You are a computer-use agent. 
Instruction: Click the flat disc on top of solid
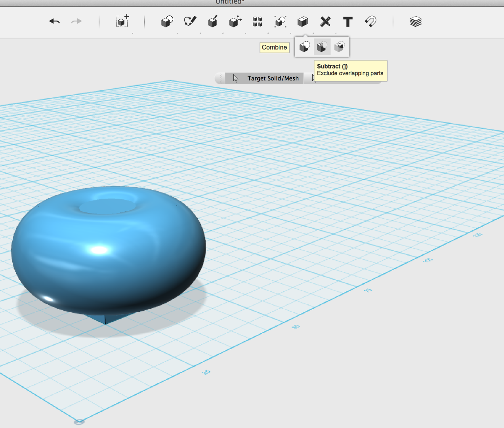pyautogui.click(x=108, y=206)
